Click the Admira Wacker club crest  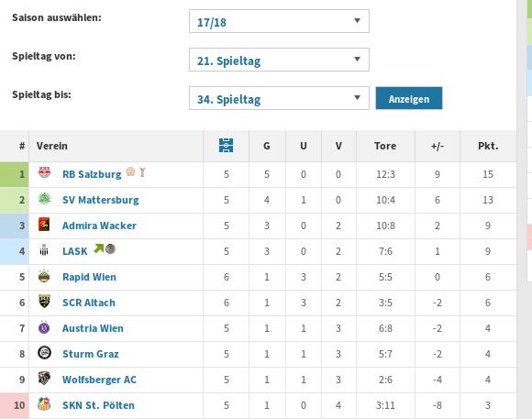coord(44,225)
